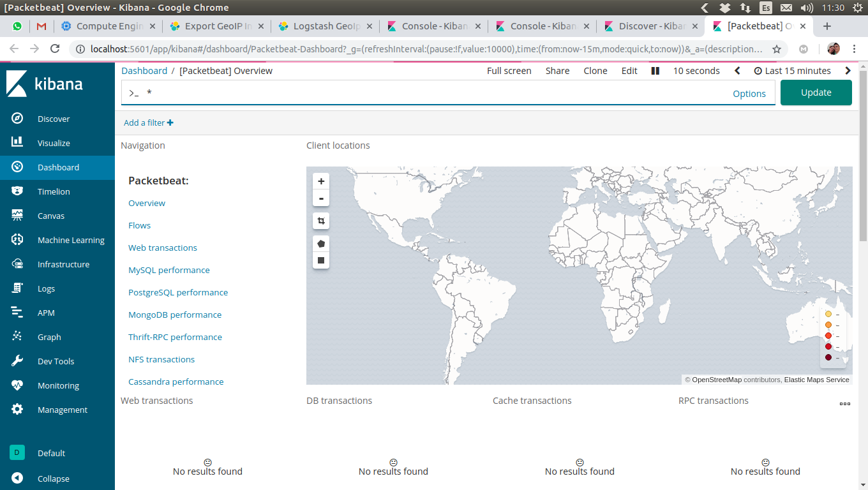The height and width of the screenshot is (490, 868).
Task: Select the draw rectangle map tool
Action: 321,260
